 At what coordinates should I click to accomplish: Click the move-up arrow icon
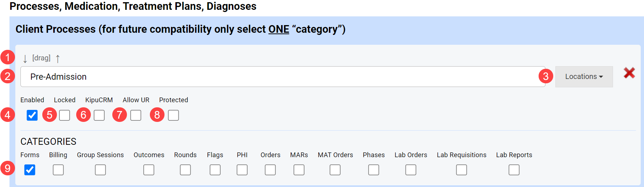pos(58,59)
